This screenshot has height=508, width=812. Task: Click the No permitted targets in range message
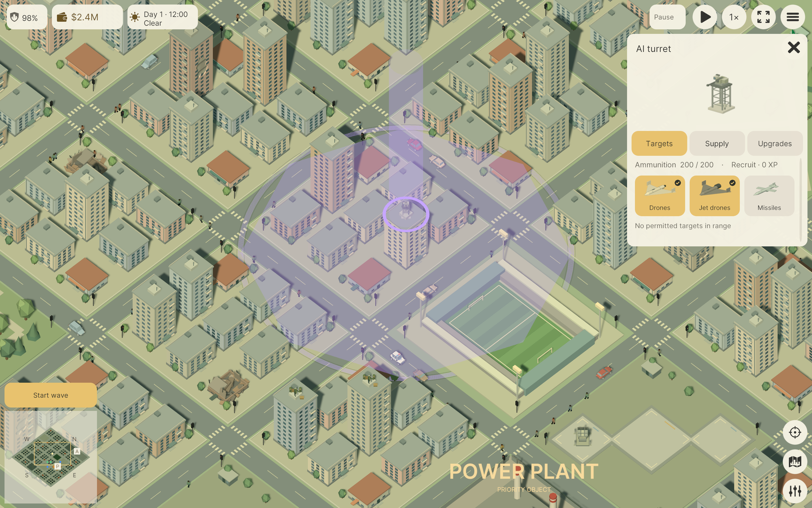point(683,226)
